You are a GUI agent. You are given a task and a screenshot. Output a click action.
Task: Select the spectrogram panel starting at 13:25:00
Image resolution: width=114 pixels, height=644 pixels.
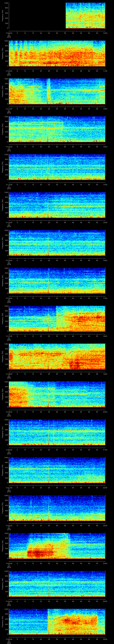[x=57, y=621]
